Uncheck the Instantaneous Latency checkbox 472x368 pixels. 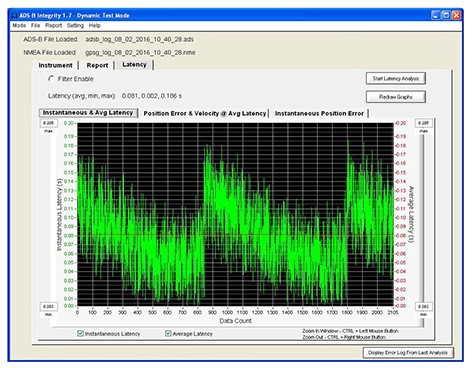(80, 333)
